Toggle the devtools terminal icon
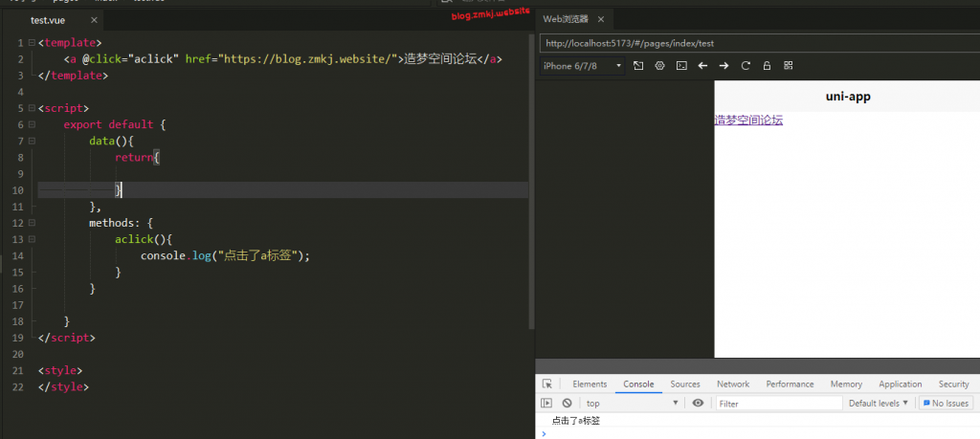The width and height of the screenshot is (980, 439). point(681,66)
